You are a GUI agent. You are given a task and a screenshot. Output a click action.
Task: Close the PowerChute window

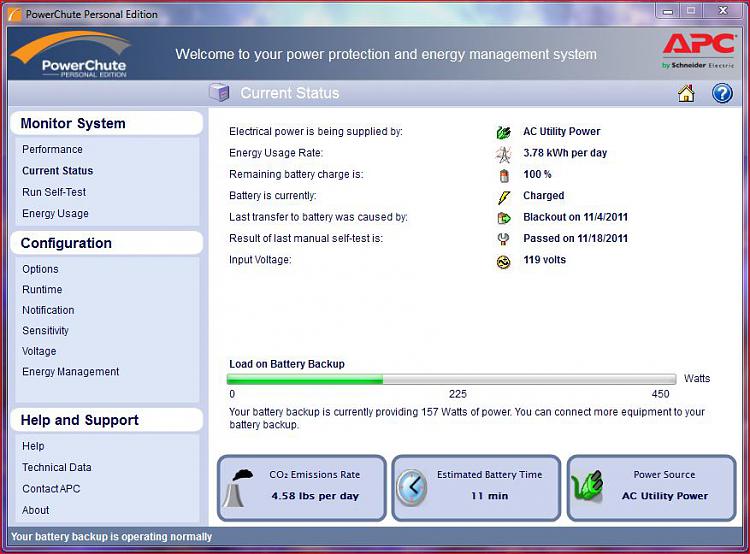pyautogui.click(x=723, y=11)
